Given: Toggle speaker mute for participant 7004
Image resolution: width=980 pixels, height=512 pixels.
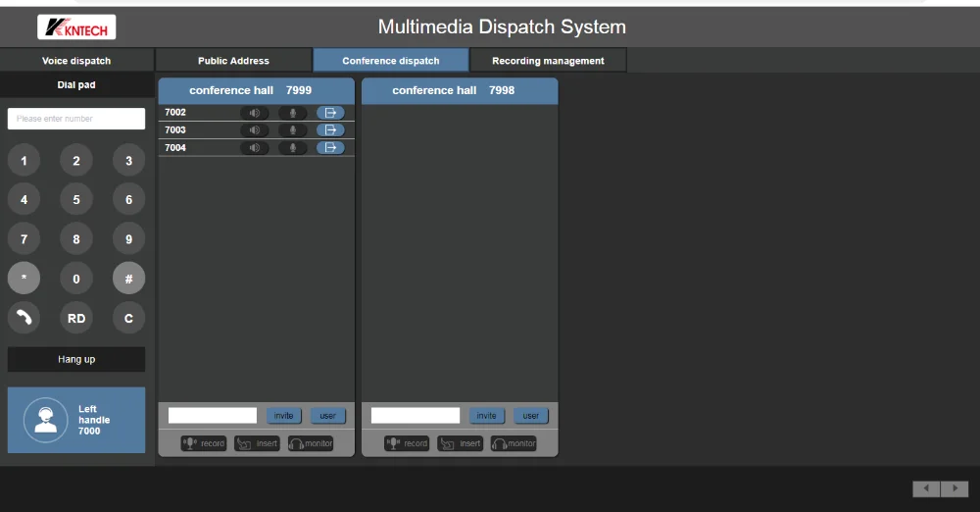Looking at the screenshot, I should [x=254, y=148].
